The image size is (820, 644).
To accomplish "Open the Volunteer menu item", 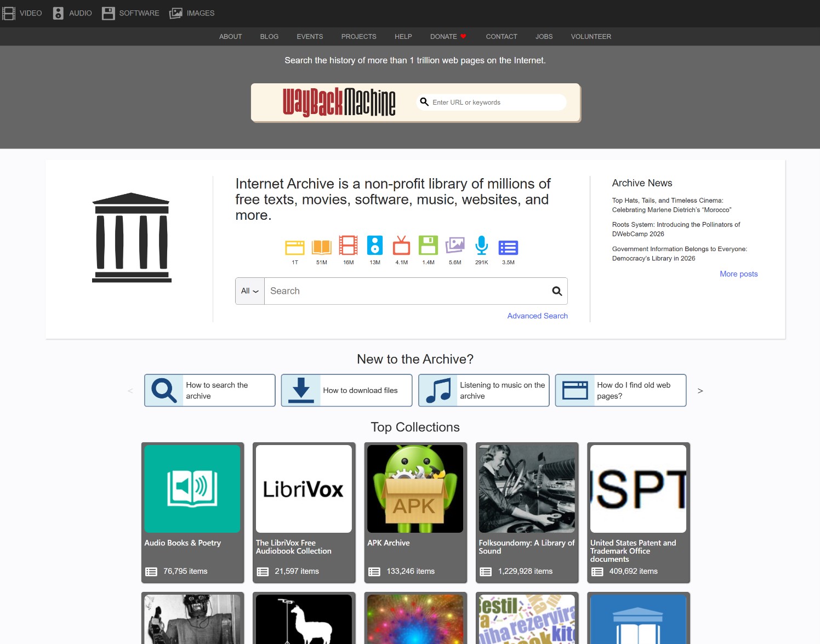I will pos(591,37).
